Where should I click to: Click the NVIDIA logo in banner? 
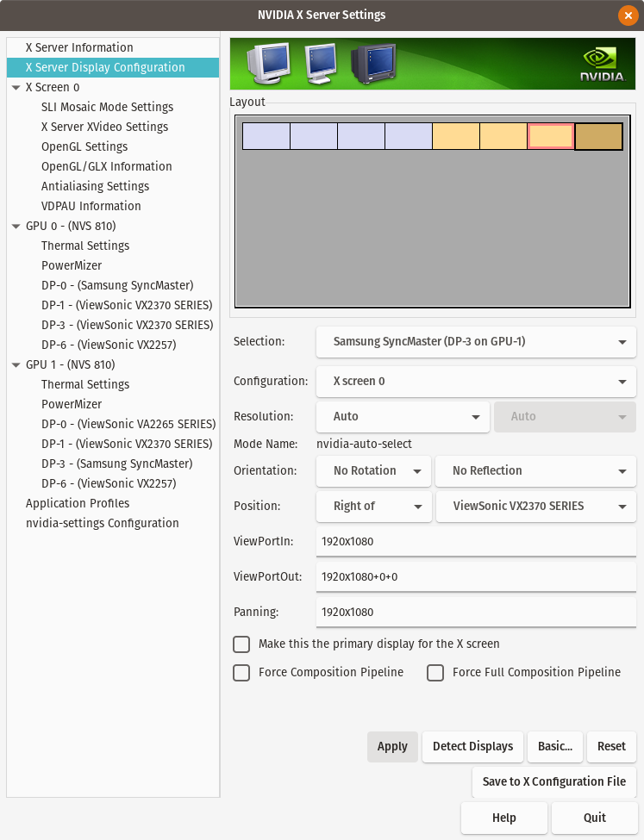point(602,65)
